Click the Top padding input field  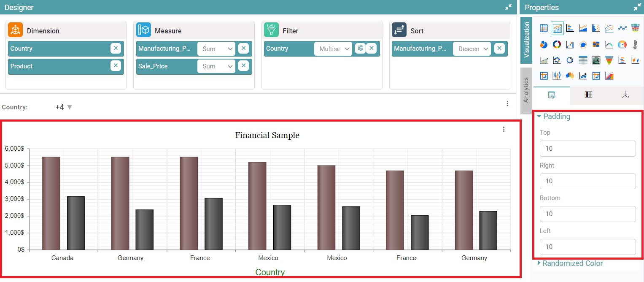click(x=587, y=149)
